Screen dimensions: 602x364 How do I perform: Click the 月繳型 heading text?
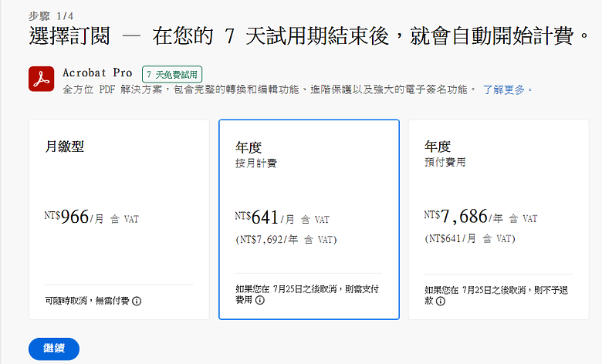pos(65,146)
